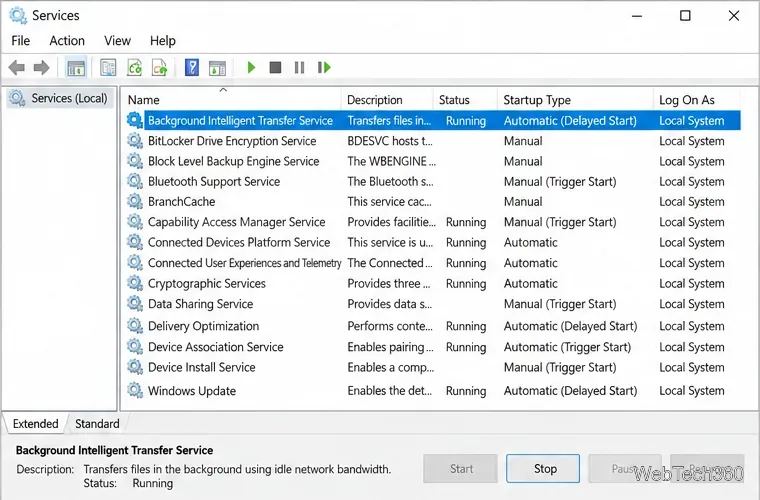
Task: Open the Help toolbar icon with question mark
Action: pos(192,68)
